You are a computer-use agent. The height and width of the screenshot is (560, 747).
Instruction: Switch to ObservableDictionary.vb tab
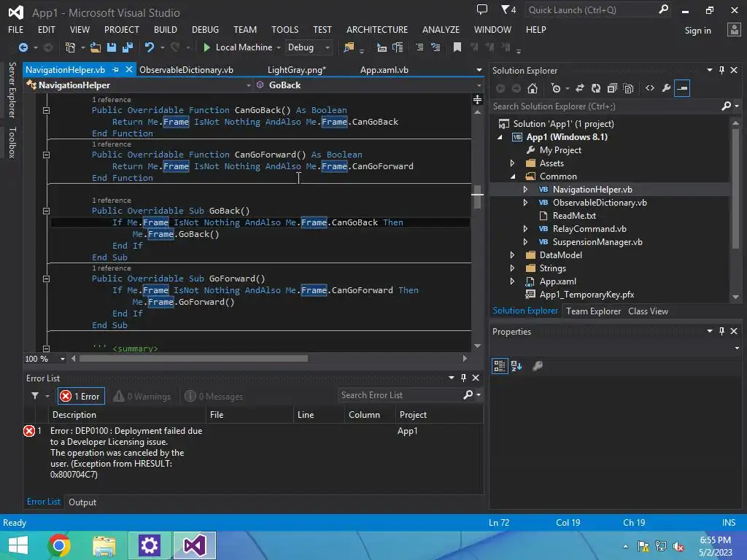coord(186,70)
